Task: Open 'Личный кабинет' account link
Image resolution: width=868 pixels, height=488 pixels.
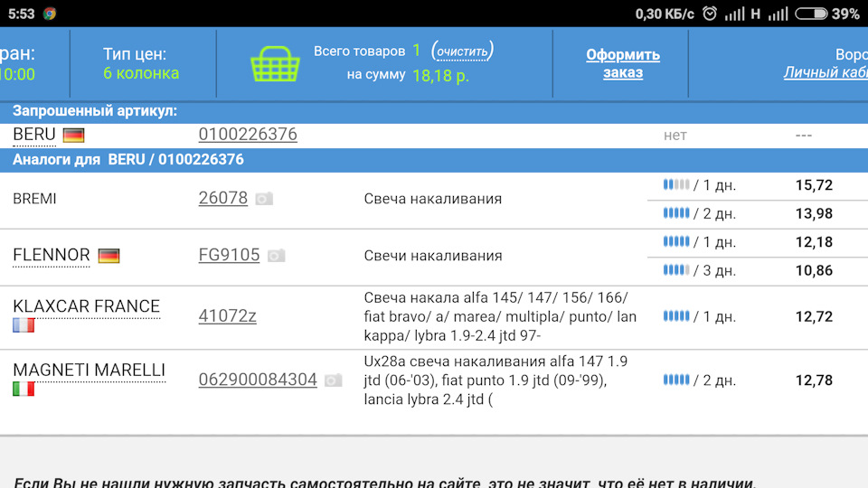Action: [x=825, y=73]
